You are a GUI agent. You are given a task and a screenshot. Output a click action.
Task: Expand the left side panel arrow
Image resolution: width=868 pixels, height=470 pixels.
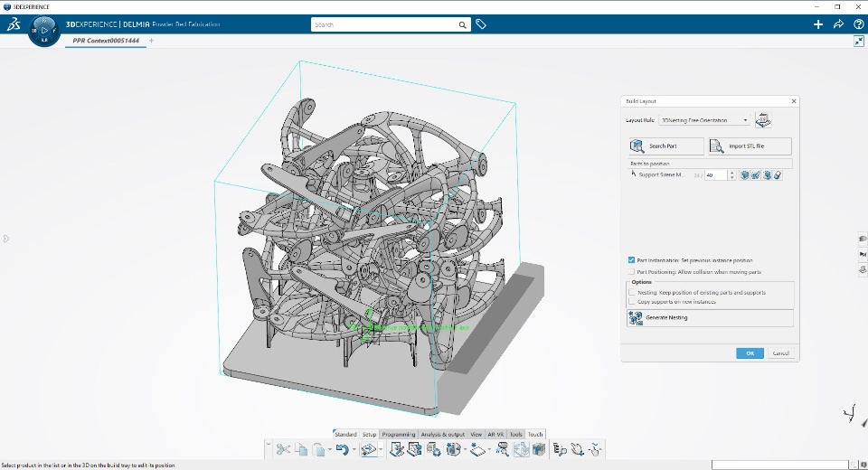6,239
